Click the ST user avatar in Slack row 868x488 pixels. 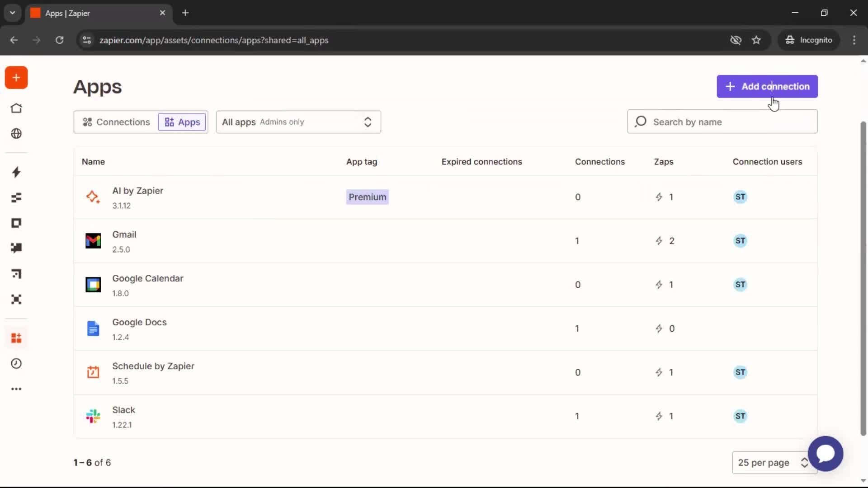[740, 416]
